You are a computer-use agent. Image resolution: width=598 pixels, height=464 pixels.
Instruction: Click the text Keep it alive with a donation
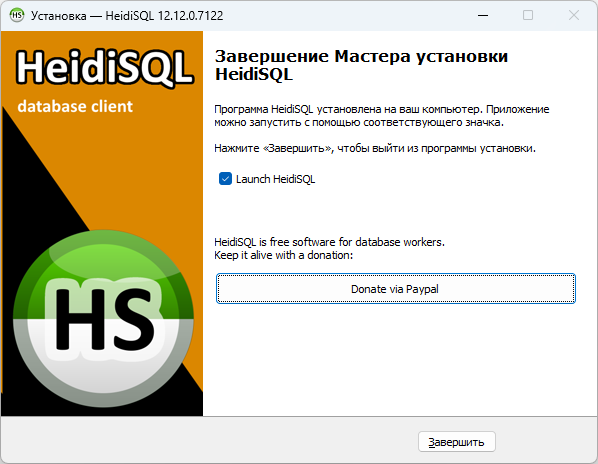pos(283,255)
